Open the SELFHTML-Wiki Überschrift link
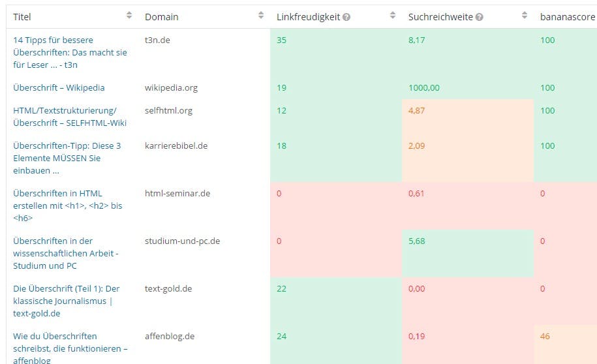This screenshot has height=364, width=597. pos(70,117)
